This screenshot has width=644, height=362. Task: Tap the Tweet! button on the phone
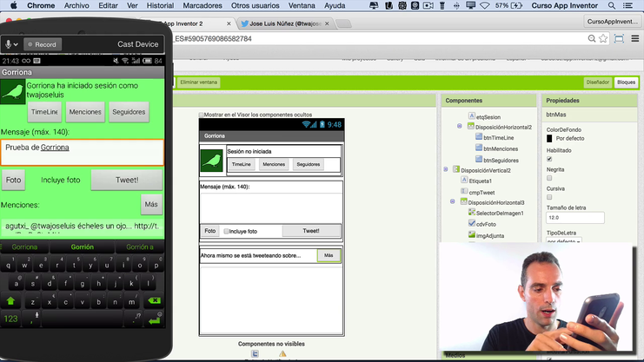point(127,181)
